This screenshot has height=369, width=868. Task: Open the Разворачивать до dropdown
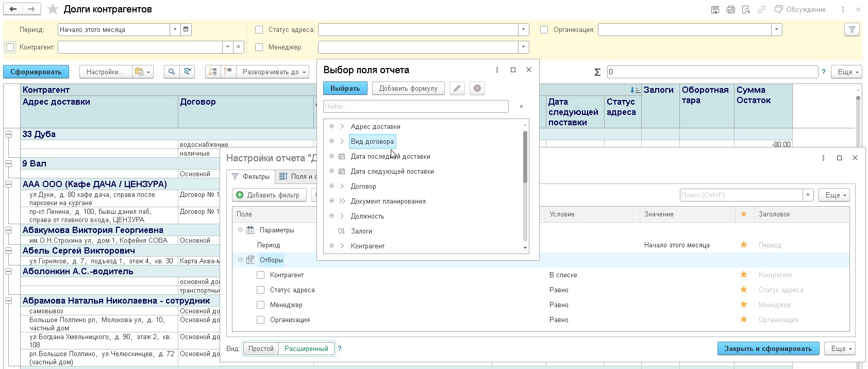click(274, 72)
